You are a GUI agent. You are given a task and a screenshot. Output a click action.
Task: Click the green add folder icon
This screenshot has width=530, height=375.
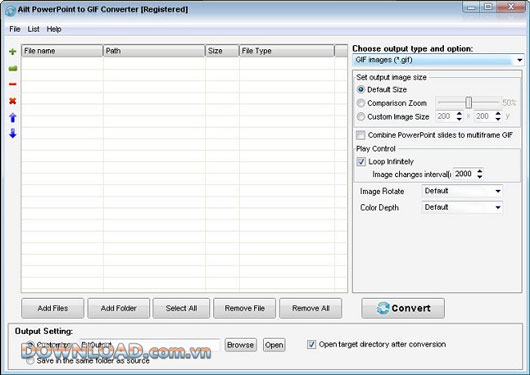pos(13,69)
